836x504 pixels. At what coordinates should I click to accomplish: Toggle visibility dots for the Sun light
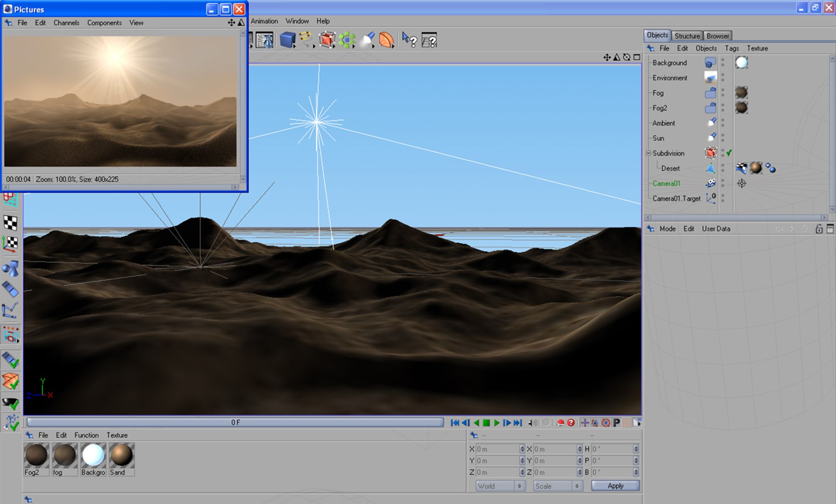point(723,138)
